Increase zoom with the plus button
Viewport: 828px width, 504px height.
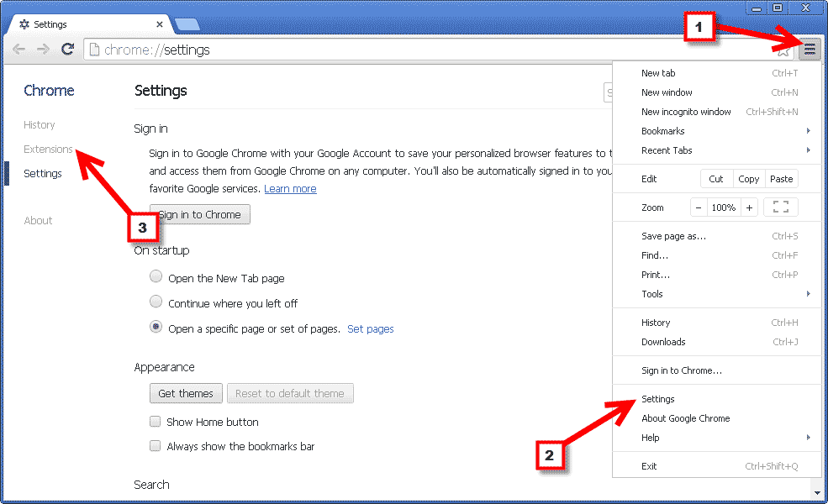[749, 207]
